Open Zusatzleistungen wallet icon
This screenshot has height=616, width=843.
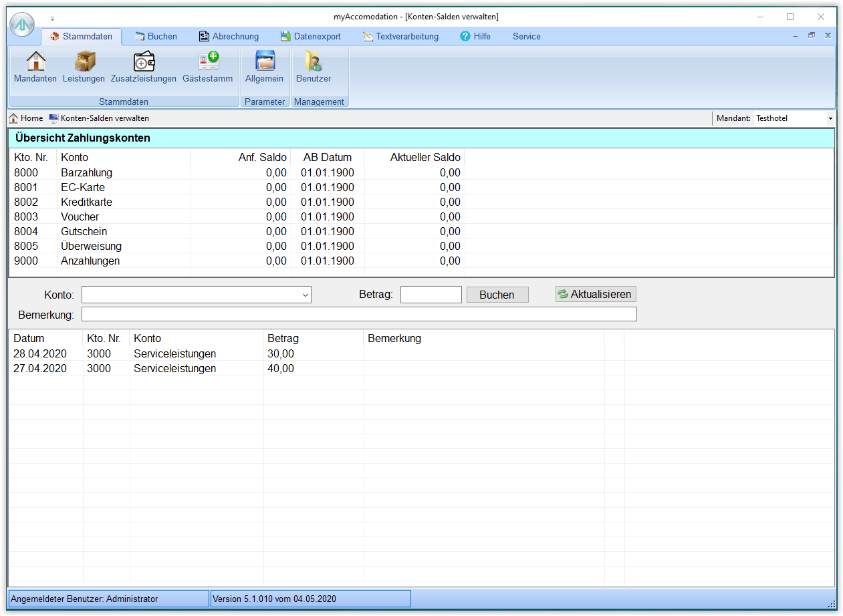pyautogui.click(x=144, y=61)
